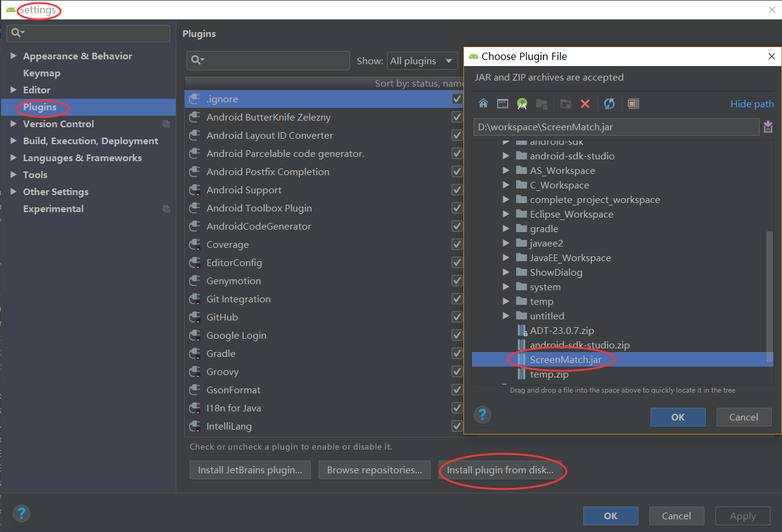
Task: Open Other Settings category
Action: point(56,191)
